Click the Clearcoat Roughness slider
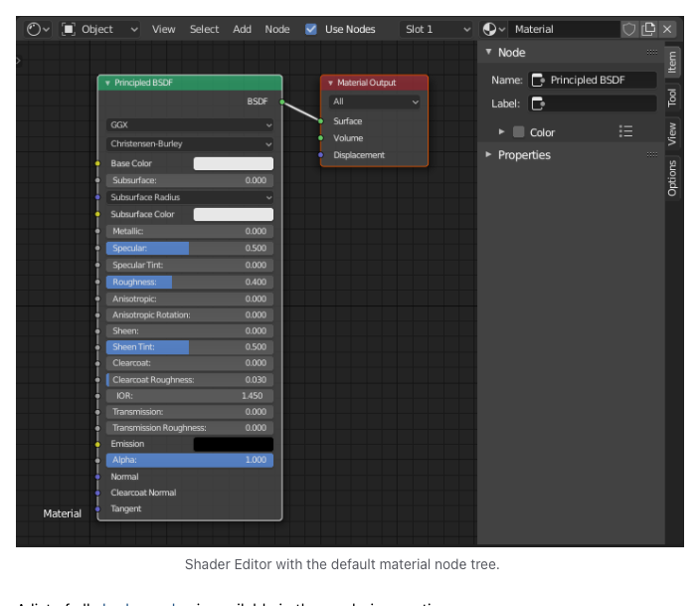700x606 pixels. tap(190, 380)
